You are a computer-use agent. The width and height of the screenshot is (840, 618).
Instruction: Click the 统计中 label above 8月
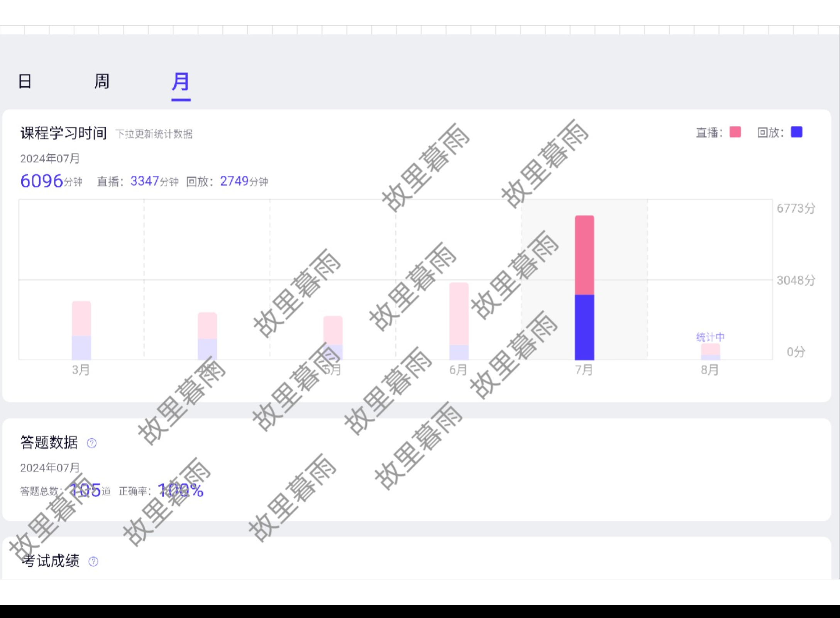coord(711,337)
